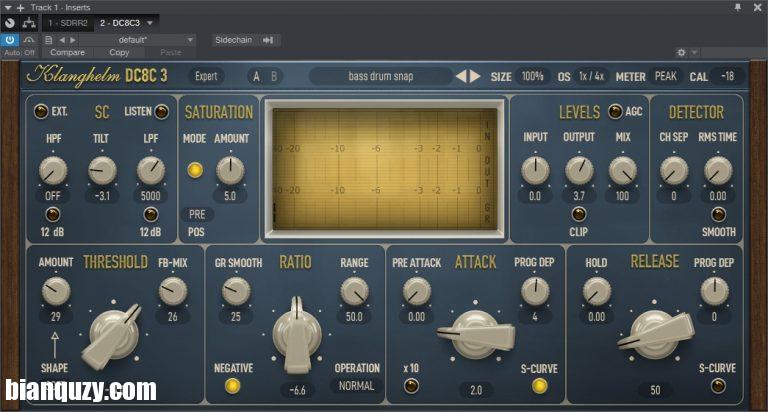This screenshot has width=768, height=412.
Task: Open the default preset dropdown
Action: 137,40
